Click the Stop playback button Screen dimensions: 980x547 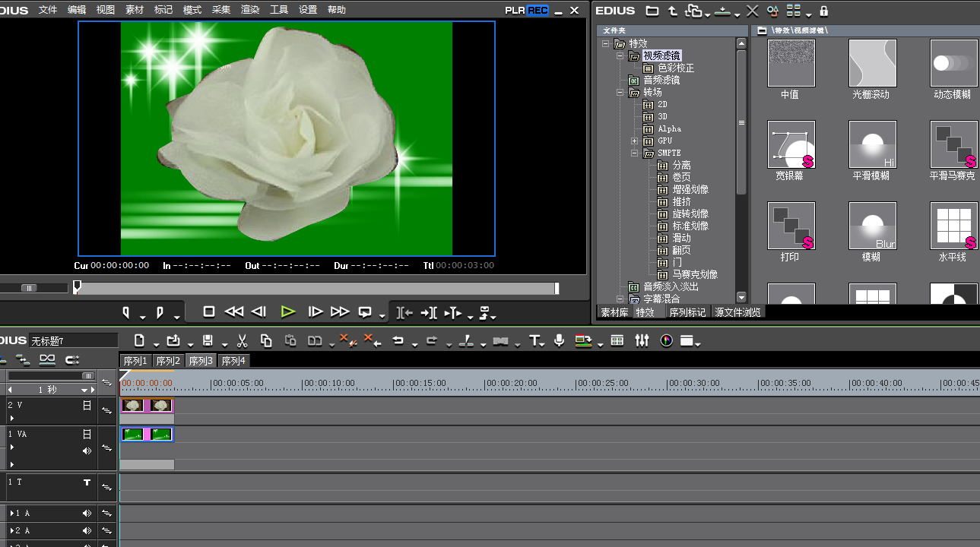coord(209,311)
